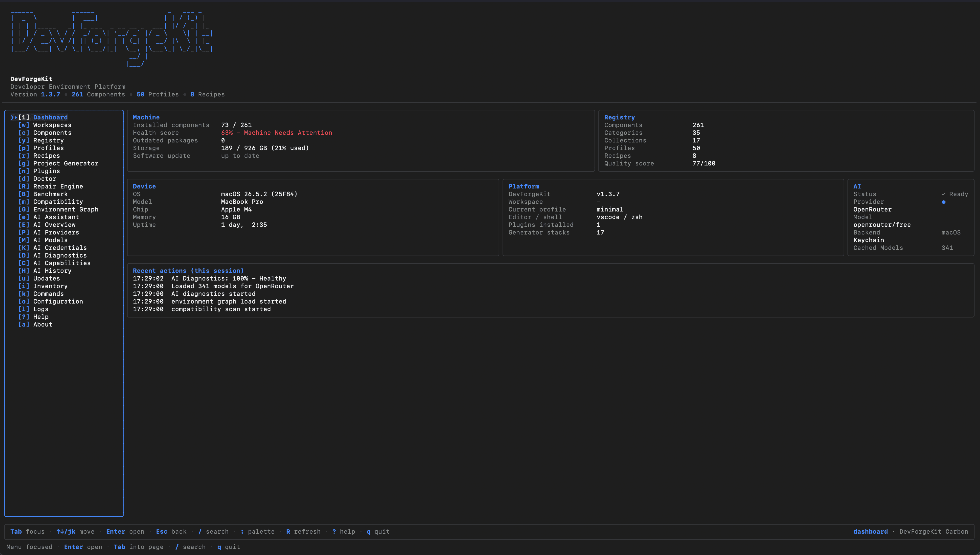Image resolution: width=980 pixels, height=555 pixels.
Task: Click the Ready checkmark status in AI panel
Action: pyautogui.click(x=955, y=194)
